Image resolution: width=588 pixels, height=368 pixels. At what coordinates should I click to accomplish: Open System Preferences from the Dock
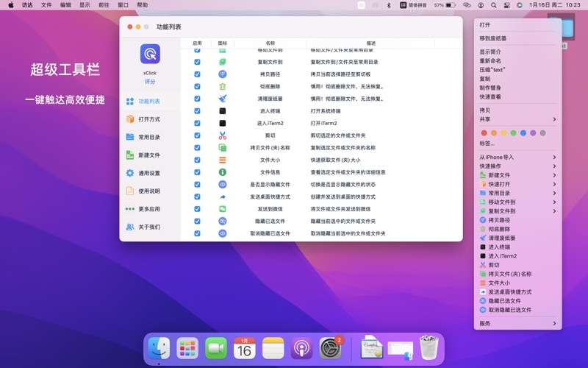click(330, 348)
